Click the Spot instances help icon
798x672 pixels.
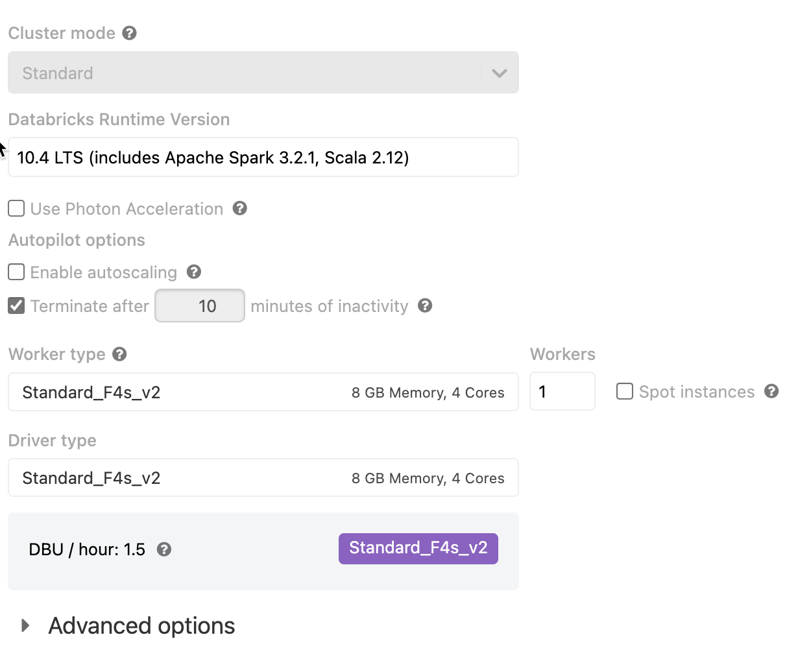[771, 391]
